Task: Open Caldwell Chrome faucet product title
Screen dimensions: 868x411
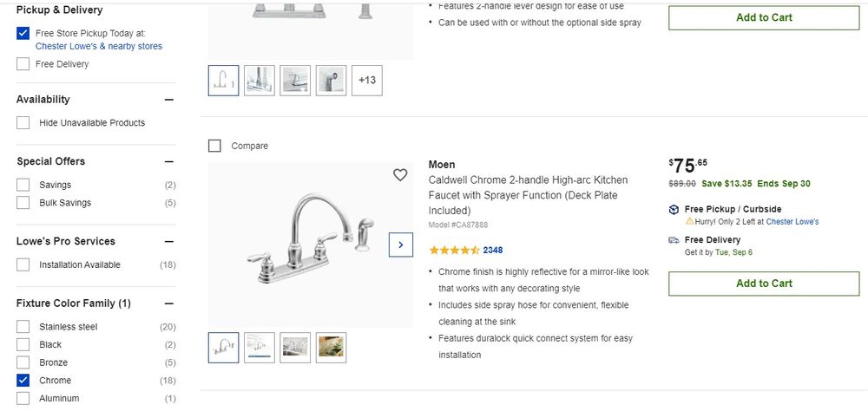Action: coord(528,195)
